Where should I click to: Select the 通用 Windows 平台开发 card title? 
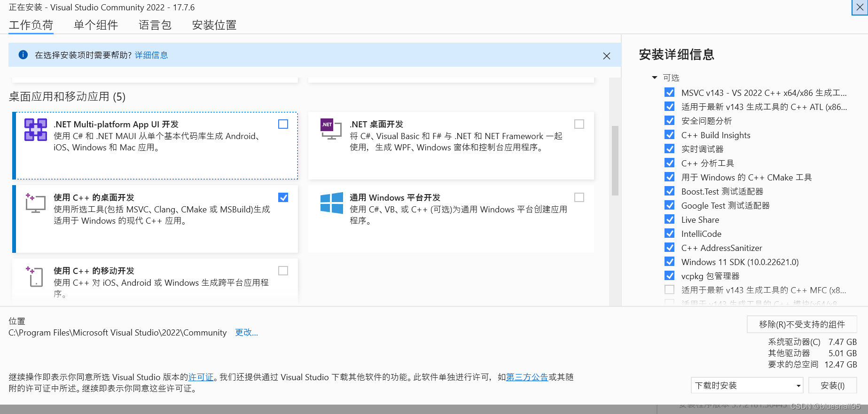[395, 197]
